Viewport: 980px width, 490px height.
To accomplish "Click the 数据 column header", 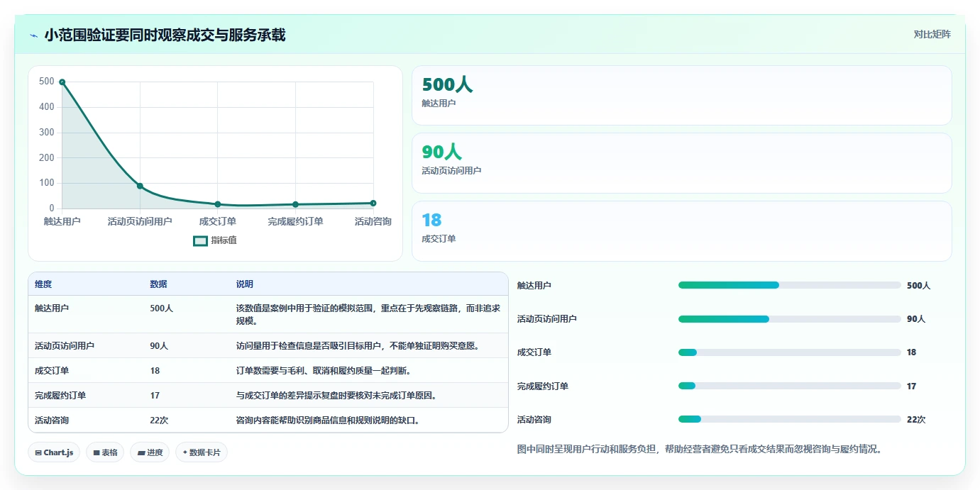I will 158,284.
